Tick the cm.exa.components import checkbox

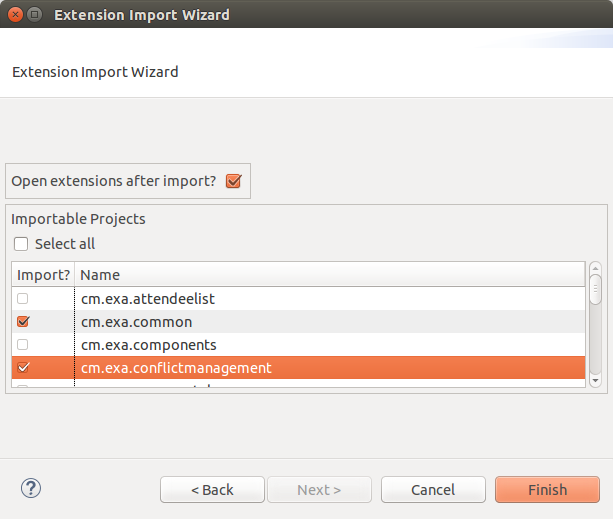[23, 345]
